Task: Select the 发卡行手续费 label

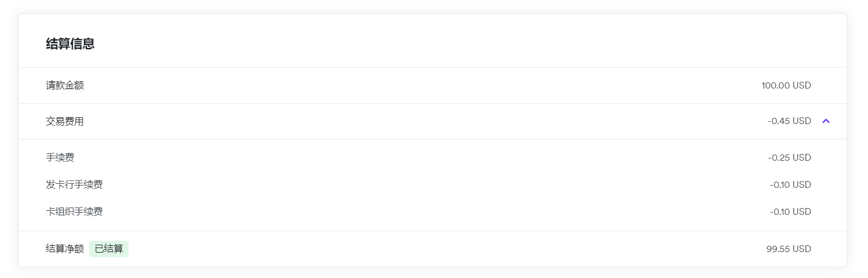Action: [x=74, y=184]
